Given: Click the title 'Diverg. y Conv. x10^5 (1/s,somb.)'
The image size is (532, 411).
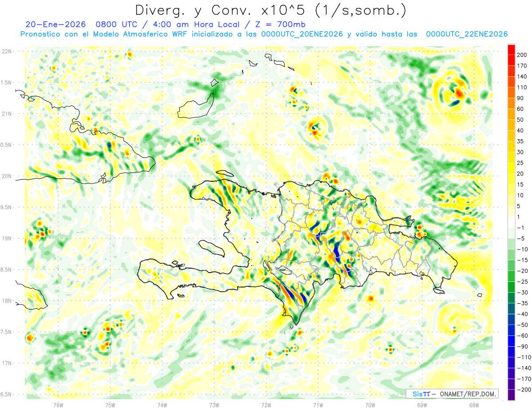Looking at the screenshot, I should (270, 10).
